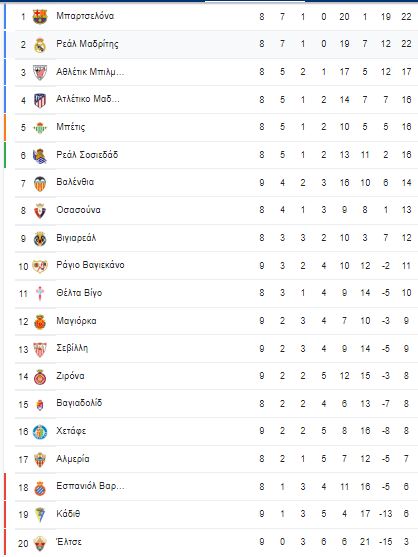The width and height of the screenshot is (418, 557).
Task: Click the Espanyol crest icon
Action: pos(40,487)
